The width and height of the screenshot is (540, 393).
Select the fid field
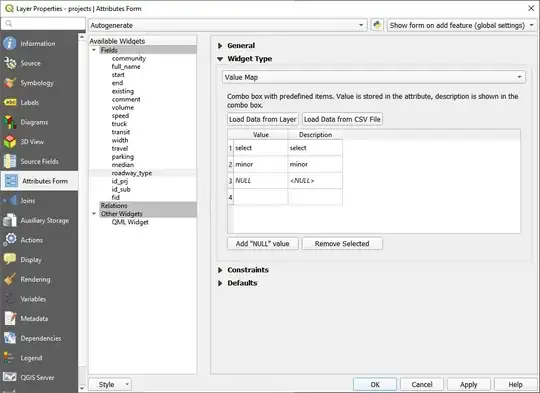115,197
